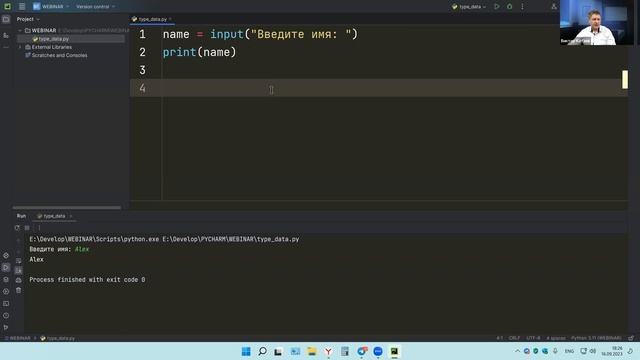
Task: Show hidden system tray icons
Action: pyautogui.click(x=517, y=351)
